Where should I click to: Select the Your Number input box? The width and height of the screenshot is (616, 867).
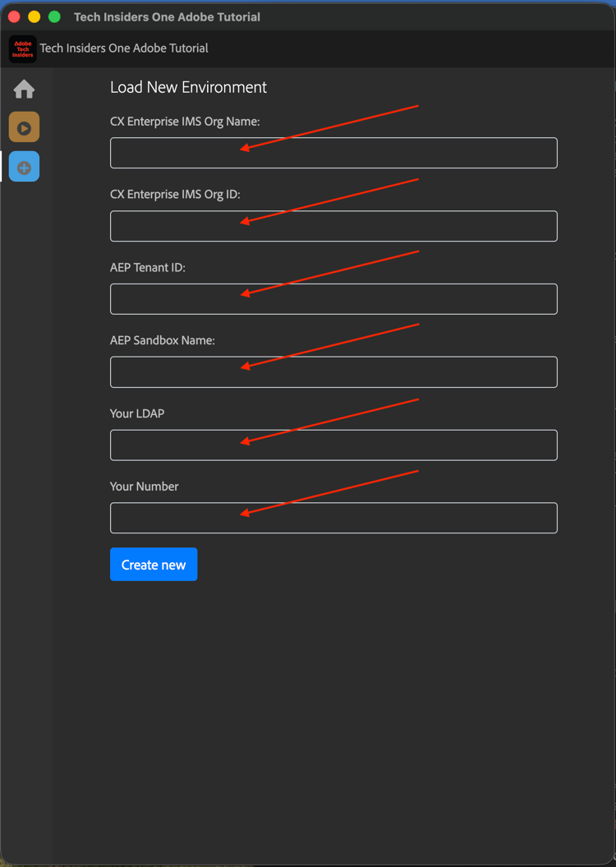[x=333, y=518]
